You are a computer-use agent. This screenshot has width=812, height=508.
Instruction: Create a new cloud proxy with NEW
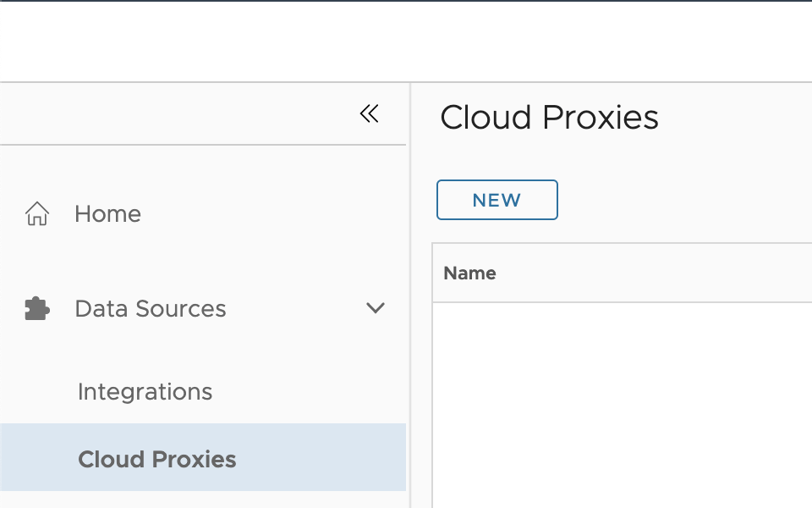tap(497, 200)
